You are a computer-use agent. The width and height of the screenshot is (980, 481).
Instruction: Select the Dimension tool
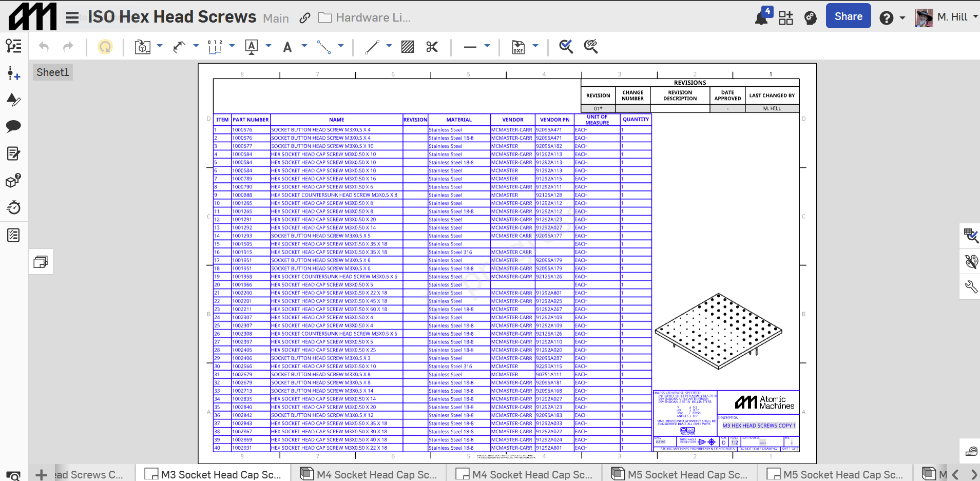215,47
